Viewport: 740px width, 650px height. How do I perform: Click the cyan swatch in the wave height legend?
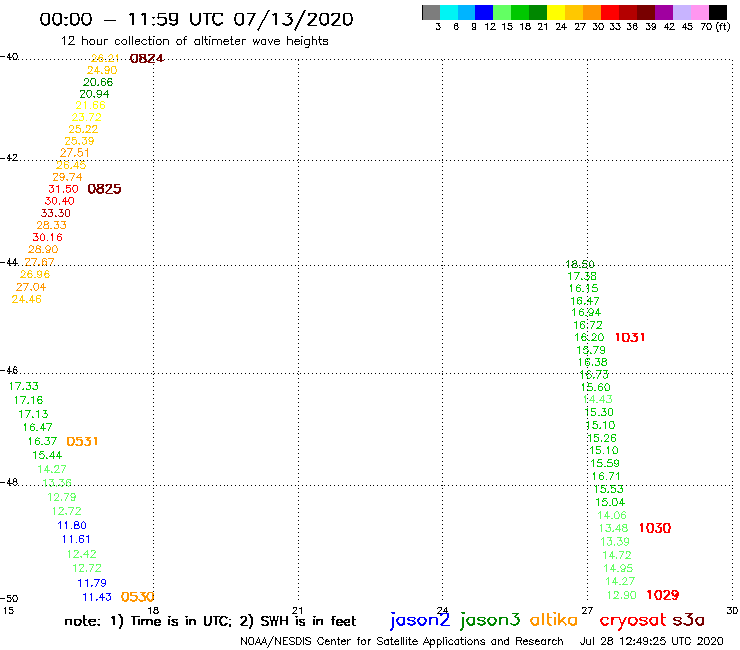click(449, 12)
